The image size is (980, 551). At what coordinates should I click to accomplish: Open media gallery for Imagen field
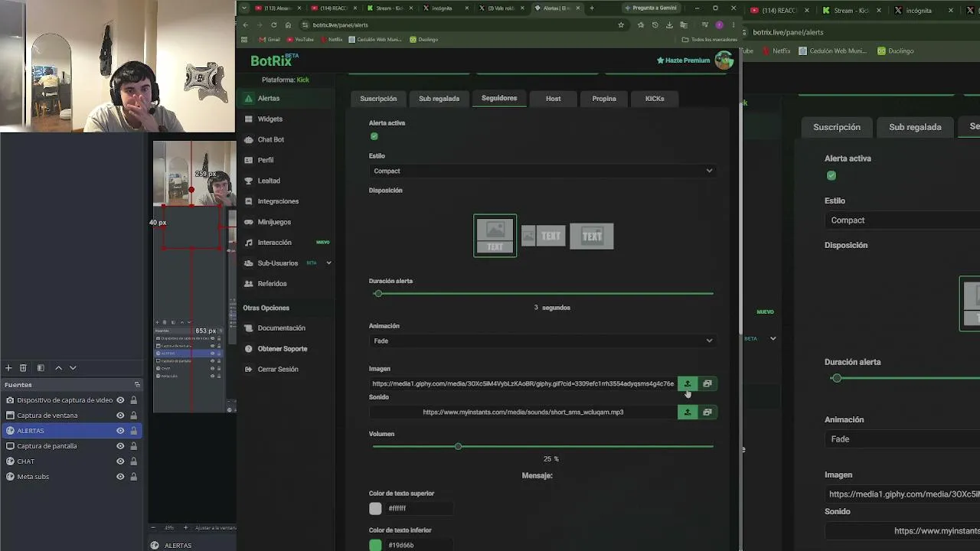(707, 383)
